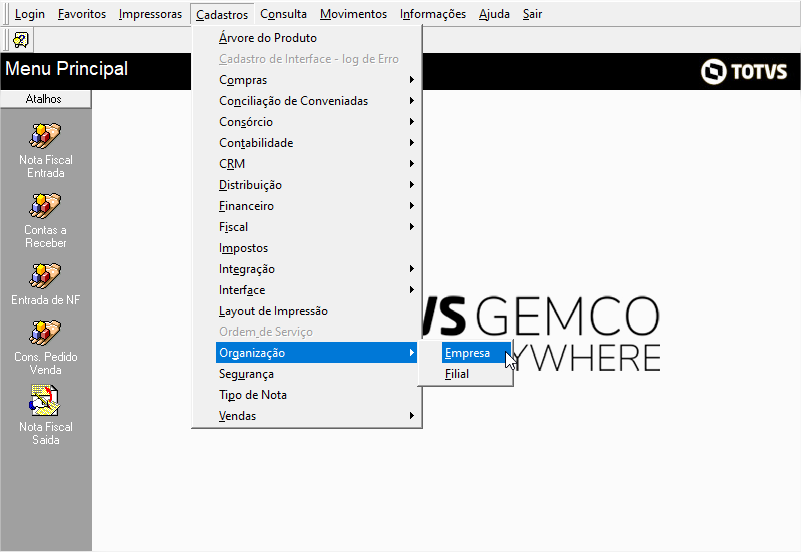Image resolution: width=801 pixels, height=552 pixels.
Task: Open the Contas a Receber shortcut icon
Action: (45, 205)
